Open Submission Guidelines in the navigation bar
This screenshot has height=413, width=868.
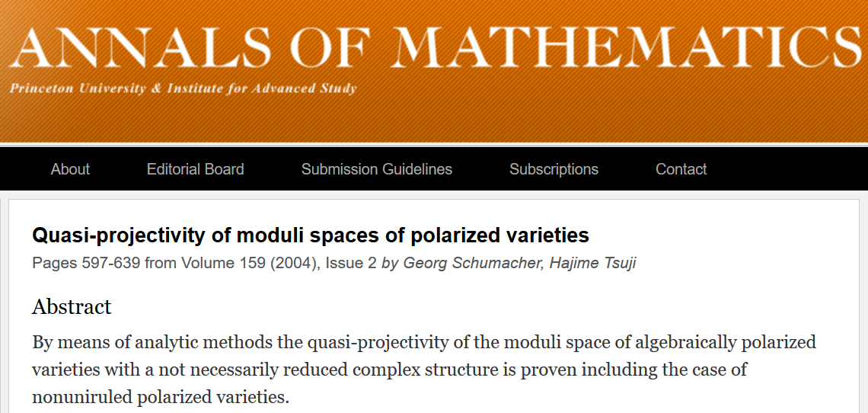coord(376,169)
